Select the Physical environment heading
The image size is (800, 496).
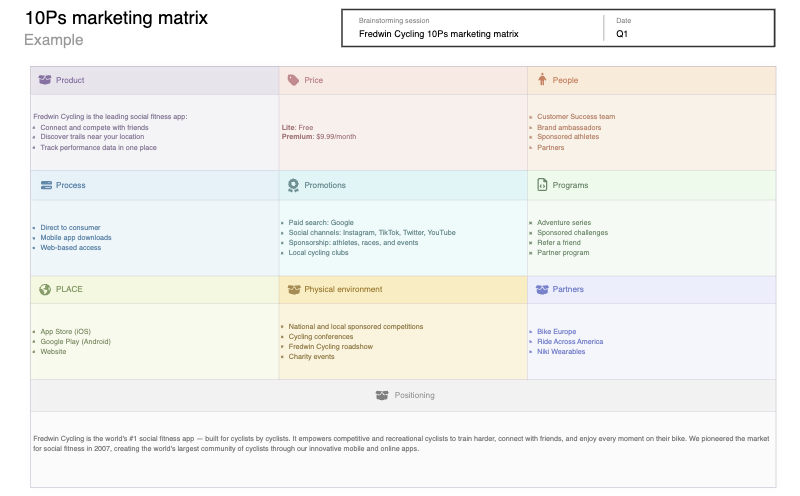[x=343, y=289]
